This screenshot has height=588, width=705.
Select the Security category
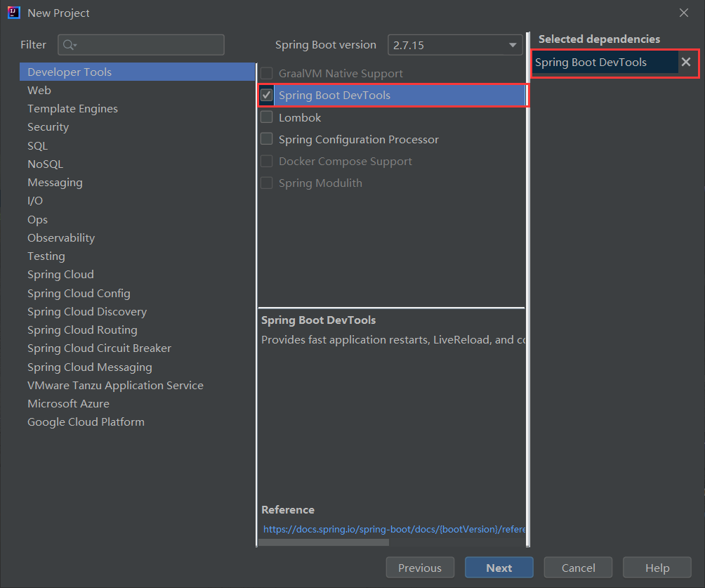pyautogui.click(x=48, y=126)
